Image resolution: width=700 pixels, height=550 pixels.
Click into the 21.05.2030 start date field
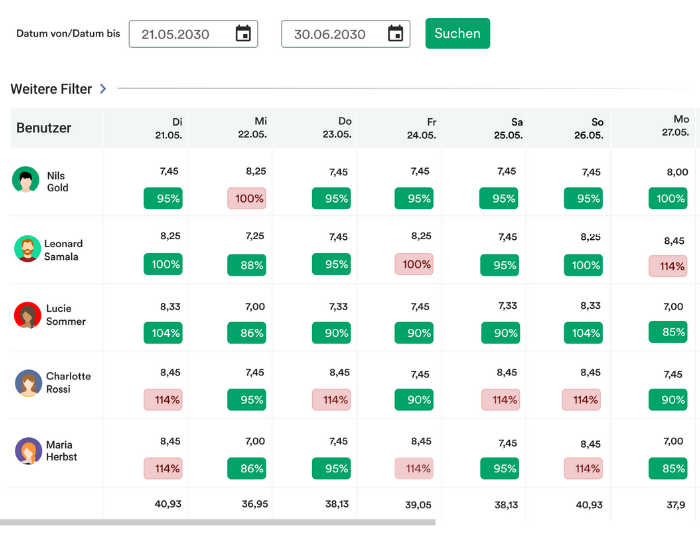point(180,34)
